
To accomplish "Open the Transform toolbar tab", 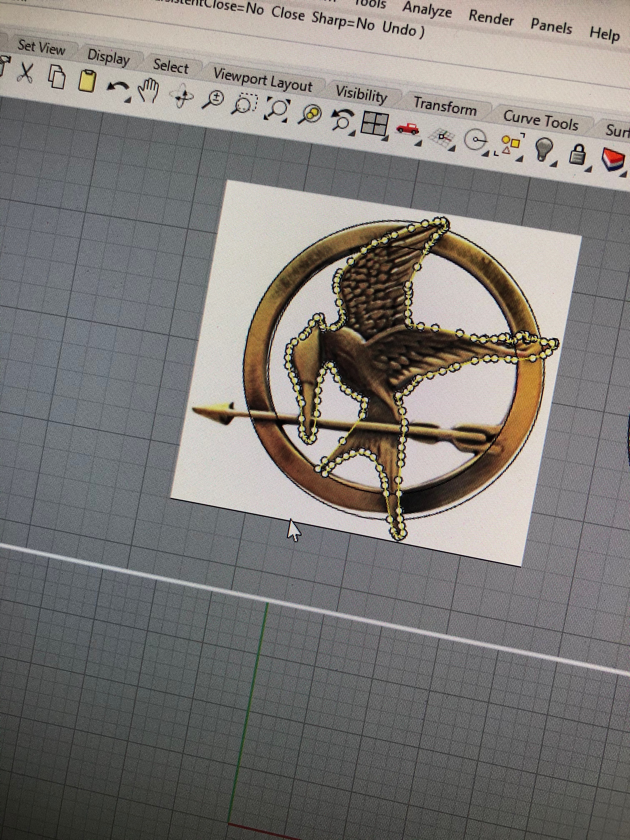I will 445,107.
